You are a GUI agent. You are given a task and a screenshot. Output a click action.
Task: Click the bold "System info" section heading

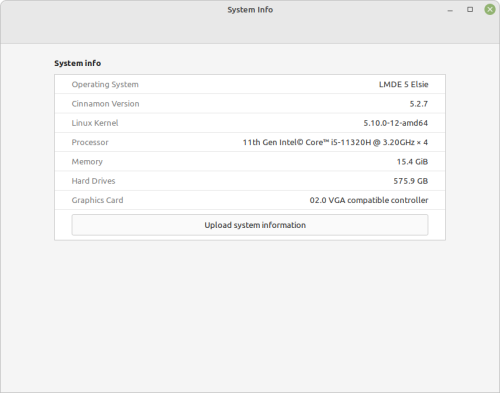tap(78, 63)
